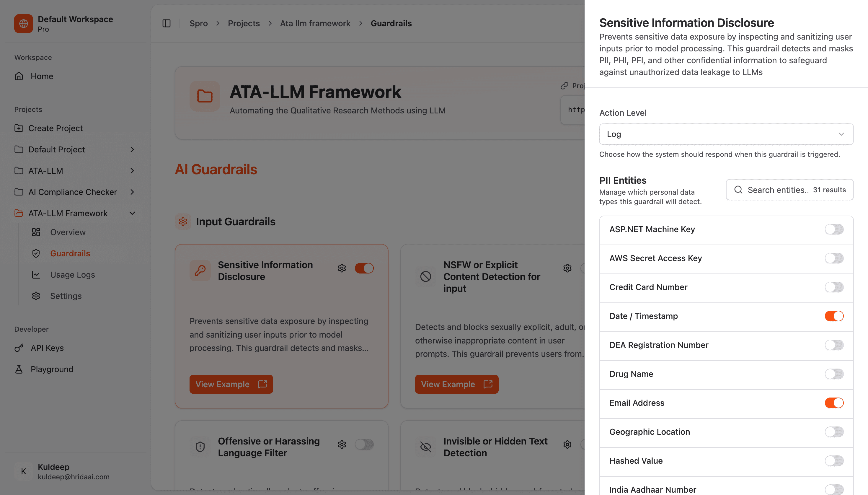Screen dimensions: 868x495
Task: Click the Search entities input field
Action: tap(778, 190)
